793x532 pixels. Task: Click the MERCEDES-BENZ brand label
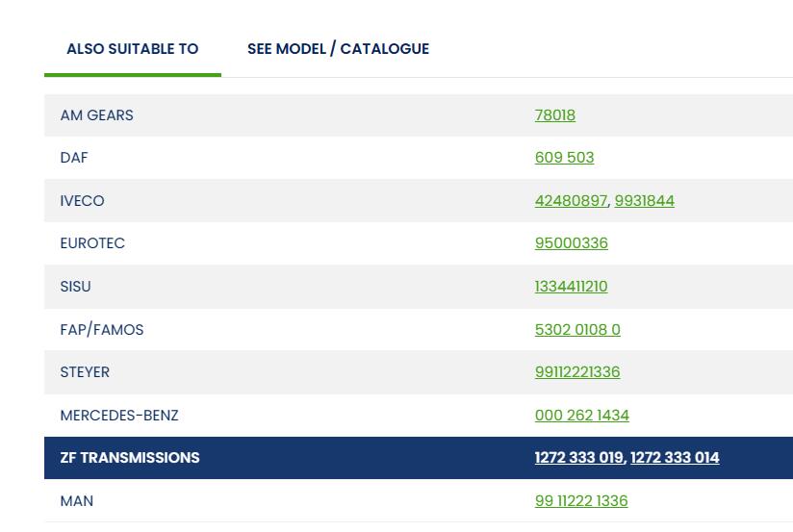(x=119, y=416)
